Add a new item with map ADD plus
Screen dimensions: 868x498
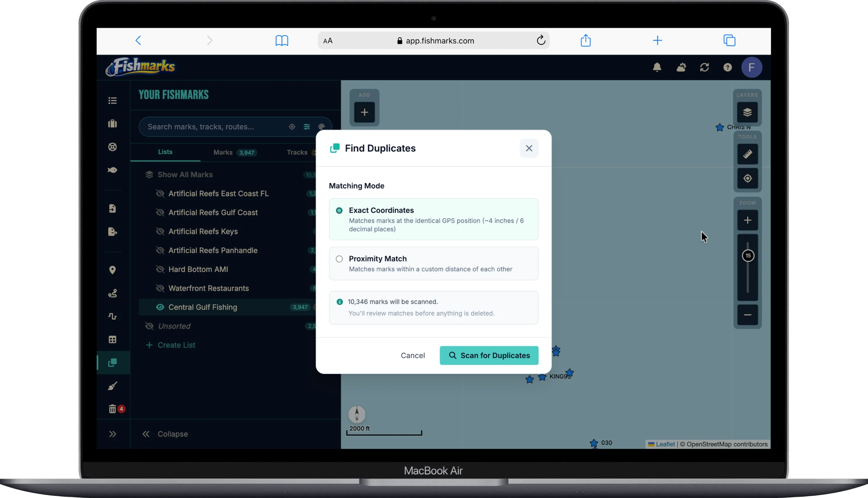[364, 112]
